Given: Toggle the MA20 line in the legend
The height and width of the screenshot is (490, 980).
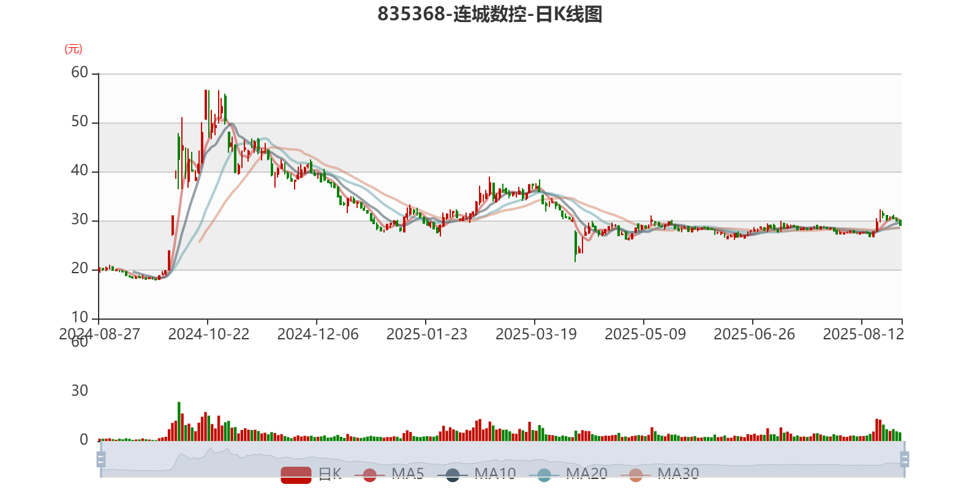Looking at the screenshot, I should pyautogui.click(x=568, y=475).
